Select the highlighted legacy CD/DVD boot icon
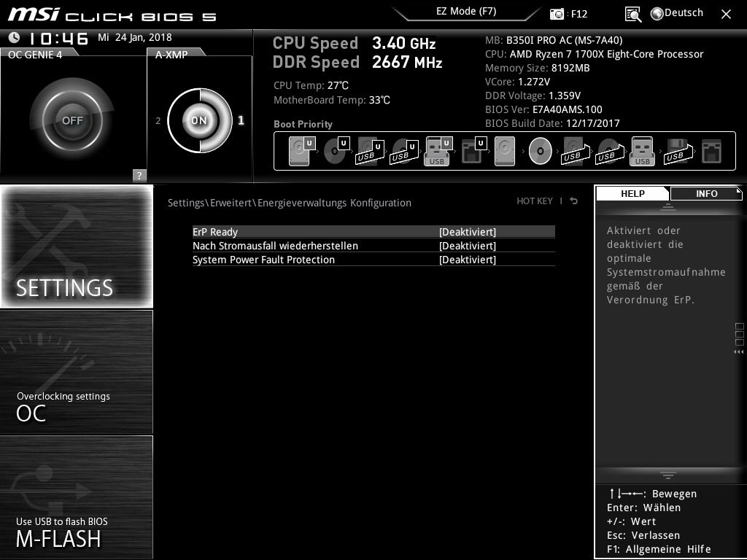This screenshot has width=747, height=560. [x=541, y=151]
